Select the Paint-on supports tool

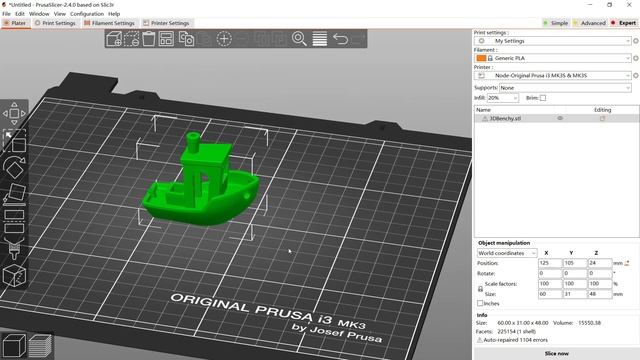[x=14, y=248]
